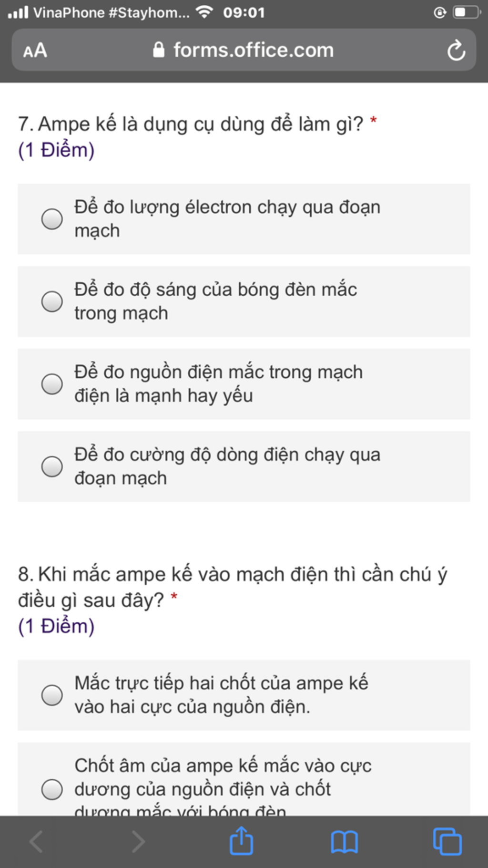Go forward with the right arrow
This screenshot has height=868, width=488.
139,842
